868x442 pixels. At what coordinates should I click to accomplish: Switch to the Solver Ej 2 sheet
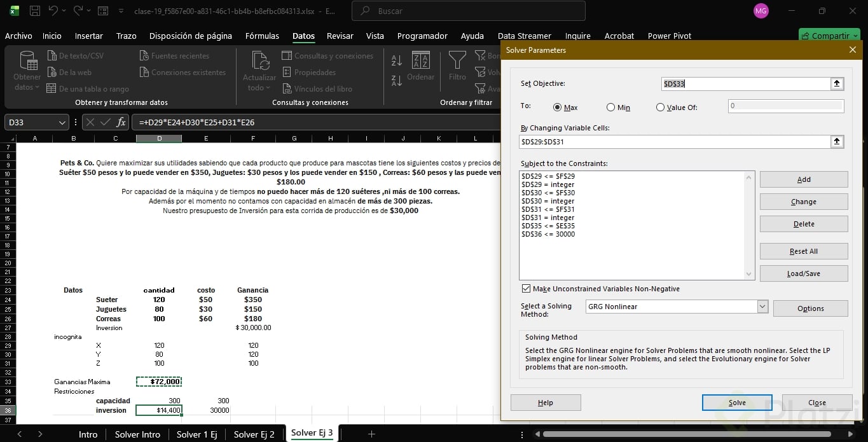coord(254,434)
